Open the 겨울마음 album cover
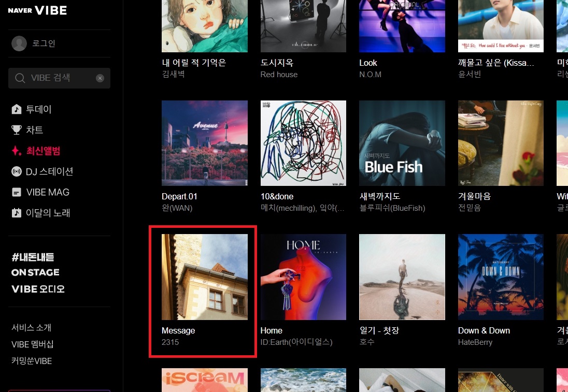The width and height of the screenshot is (568, 392). [501, 143]
